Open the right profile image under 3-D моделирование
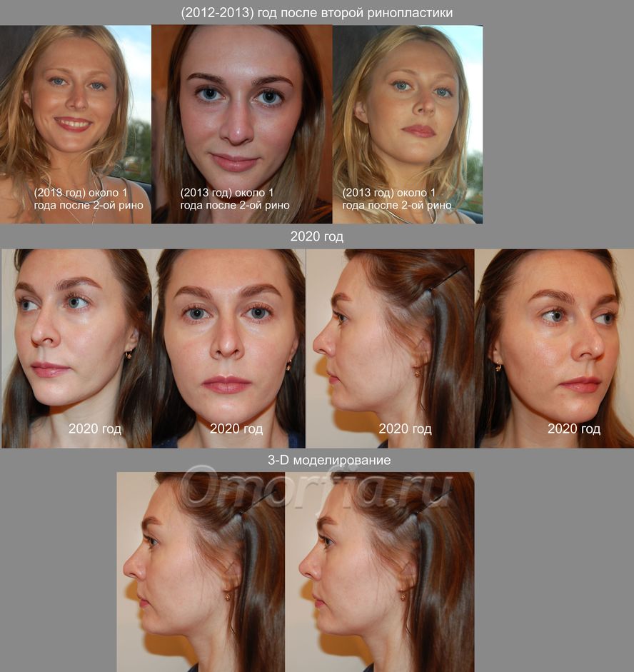 tap(380, 572)
